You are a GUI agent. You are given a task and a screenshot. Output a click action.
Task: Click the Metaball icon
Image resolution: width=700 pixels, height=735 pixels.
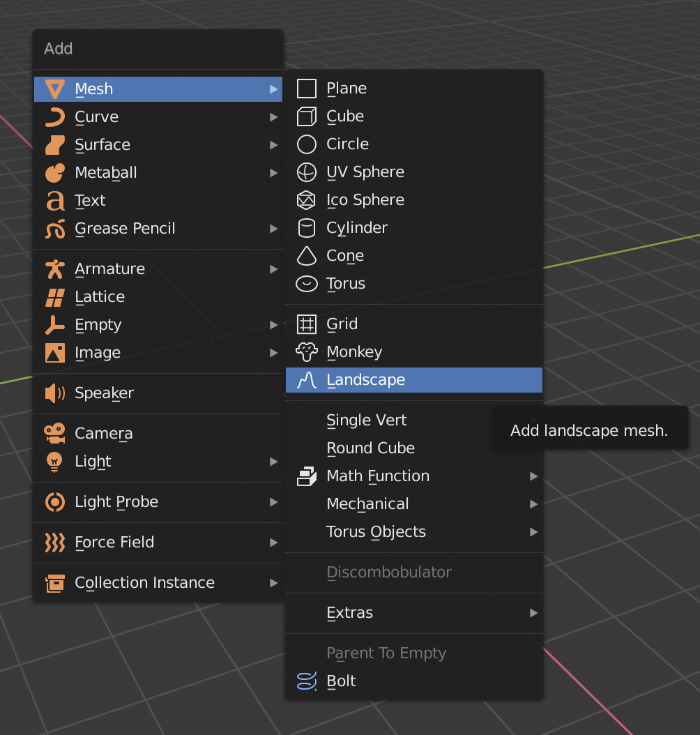[54, 172]
